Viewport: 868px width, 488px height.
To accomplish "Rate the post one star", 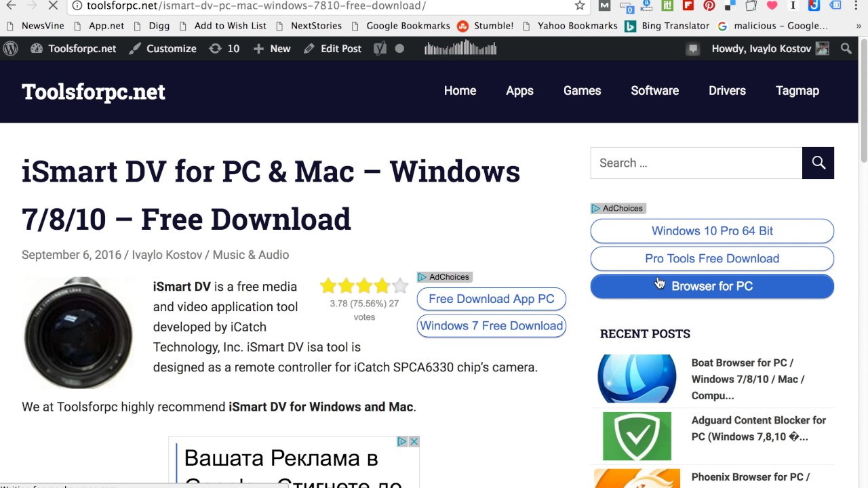I will pos(328,285).
